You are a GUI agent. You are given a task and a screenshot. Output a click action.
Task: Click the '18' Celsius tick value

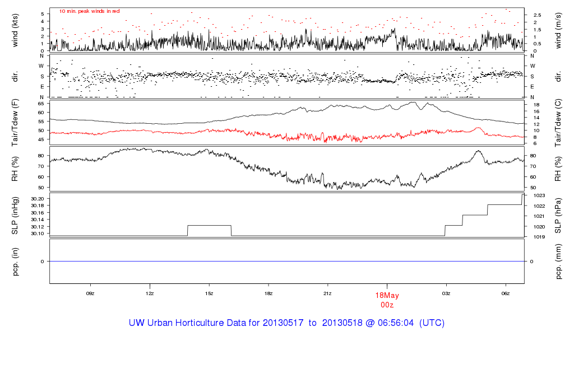pyautogui.click(x=536, y=105)
